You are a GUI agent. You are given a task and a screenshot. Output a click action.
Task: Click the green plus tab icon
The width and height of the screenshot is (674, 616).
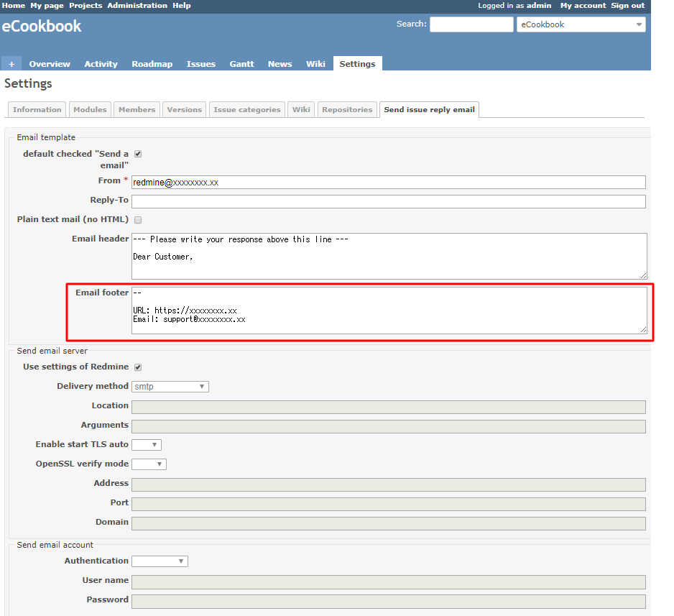(11, 63)
